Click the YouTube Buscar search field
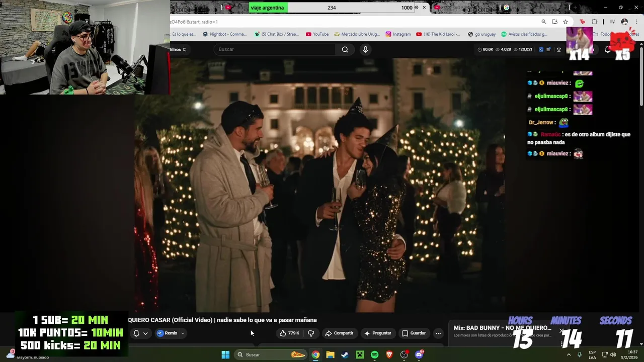This screenshot has height=362, width=644. coord(274,49)
